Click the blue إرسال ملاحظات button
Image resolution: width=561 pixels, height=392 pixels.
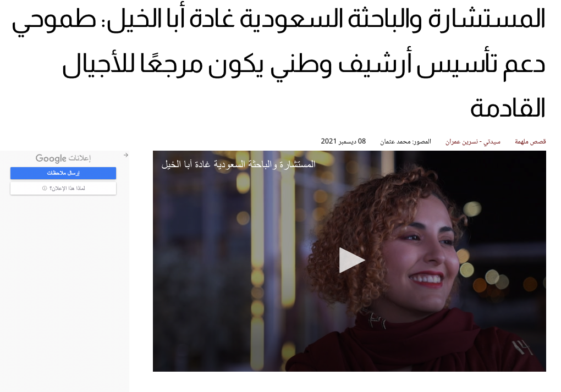click(x=63, y=173)
